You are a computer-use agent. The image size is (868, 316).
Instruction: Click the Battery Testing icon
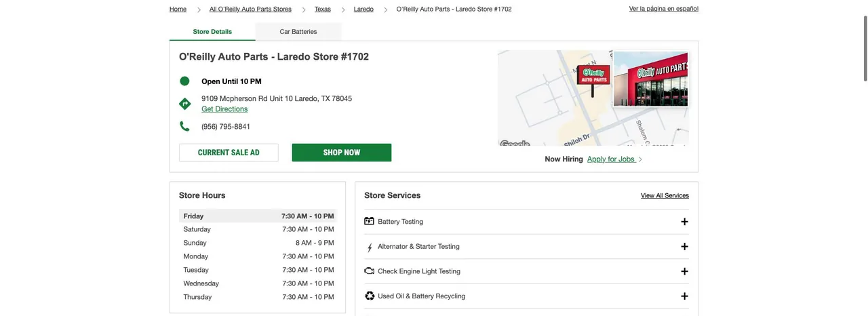point(370,221)
